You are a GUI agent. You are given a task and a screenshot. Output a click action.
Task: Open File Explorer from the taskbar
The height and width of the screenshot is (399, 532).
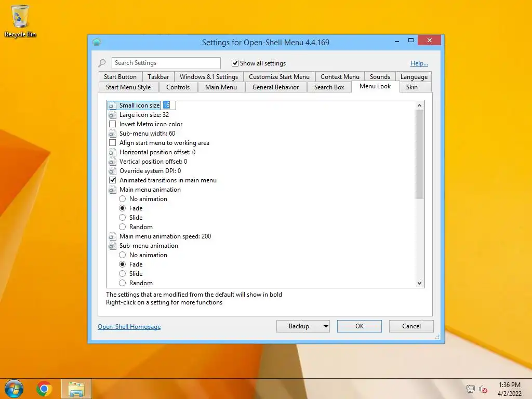[76, 389]
